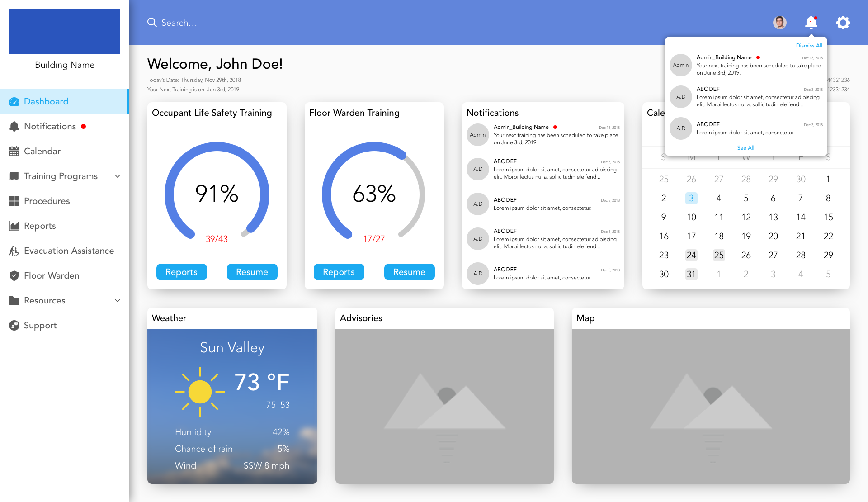Click See All notifications link
This screenshot has height=502, width=868.
tap(745, 148)
